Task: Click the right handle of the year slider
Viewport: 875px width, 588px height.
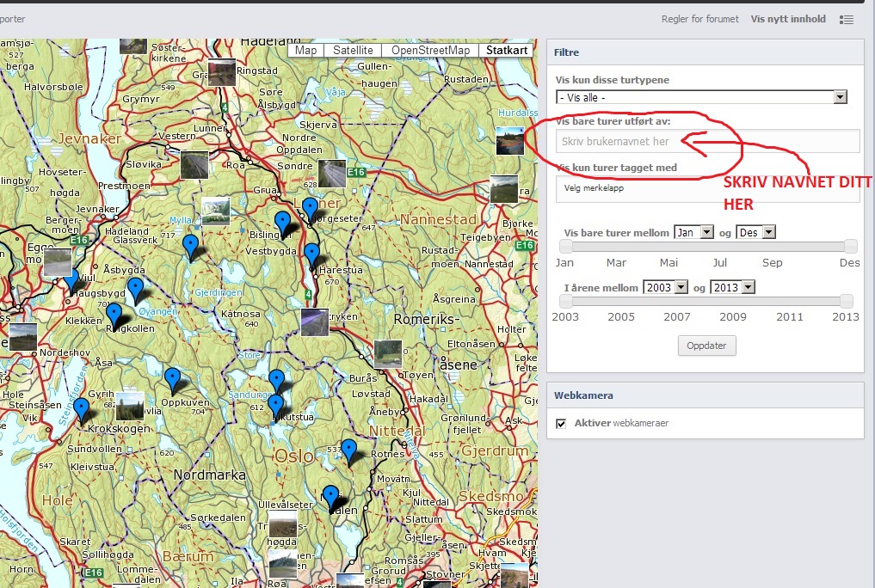Action: coord(847,301)
